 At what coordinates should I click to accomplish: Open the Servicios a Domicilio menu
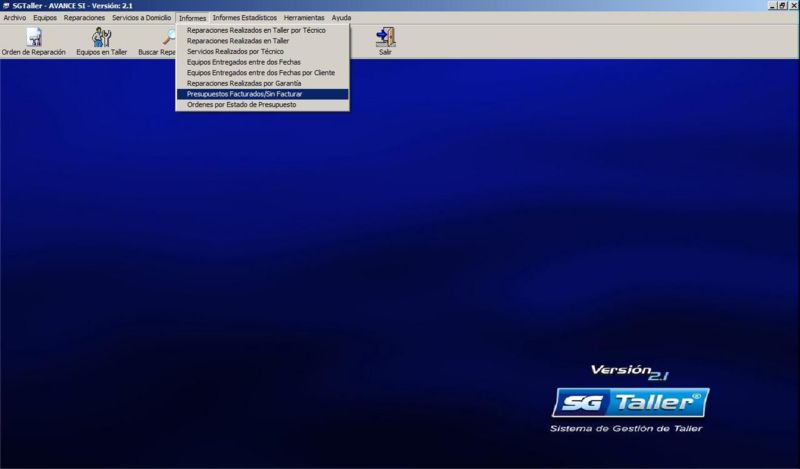tap(141, 18)
